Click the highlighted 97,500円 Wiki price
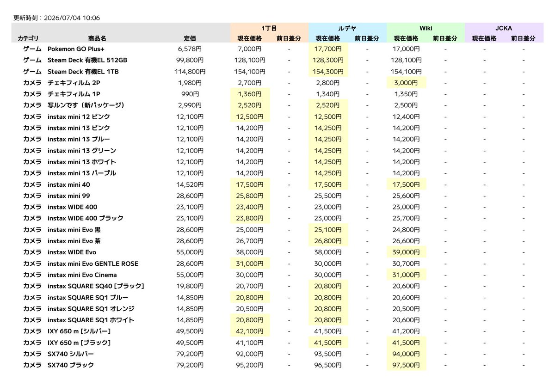 coord(406,365)
